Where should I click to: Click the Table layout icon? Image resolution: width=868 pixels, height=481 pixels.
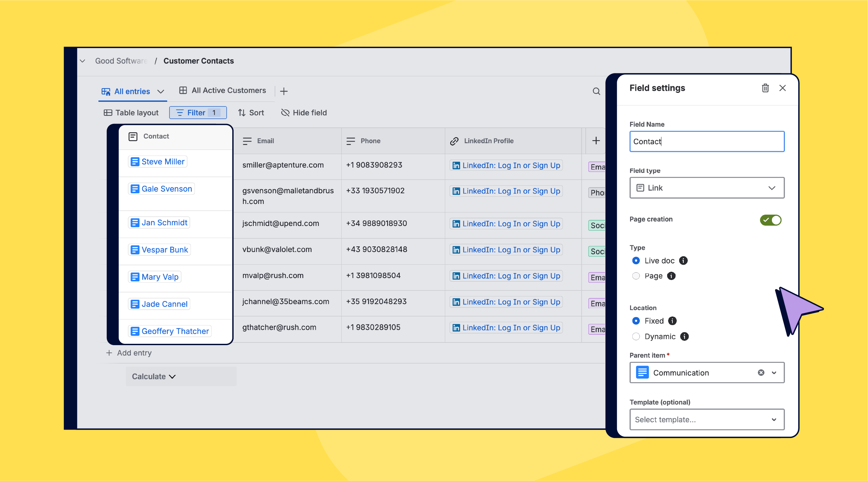click(x=108, y=112)
